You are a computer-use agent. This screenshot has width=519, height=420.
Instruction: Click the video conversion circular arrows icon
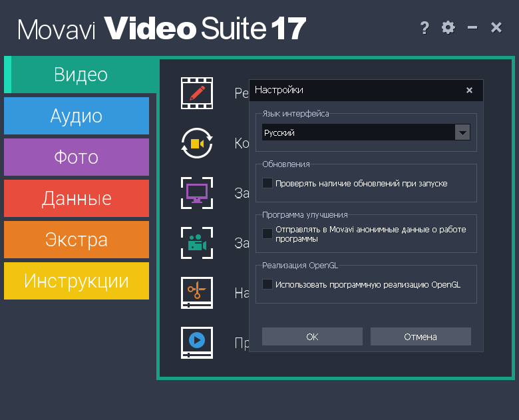pos(197,143)
